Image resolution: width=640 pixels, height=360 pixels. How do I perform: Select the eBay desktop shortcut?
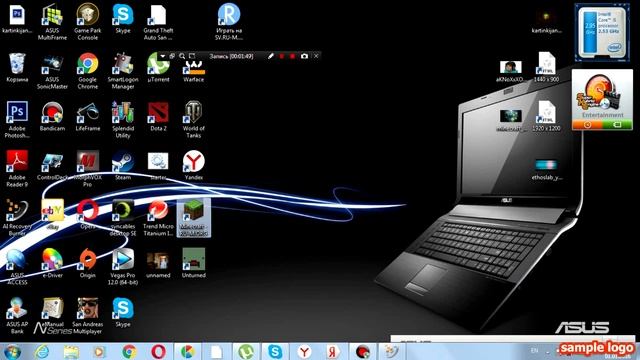52,215
